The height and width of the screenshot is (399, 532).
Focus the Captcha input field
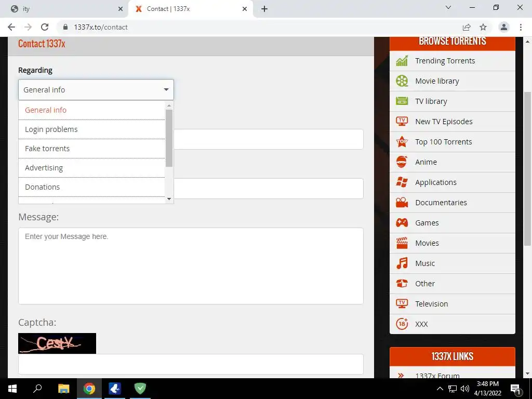click(x=191, y=364)
